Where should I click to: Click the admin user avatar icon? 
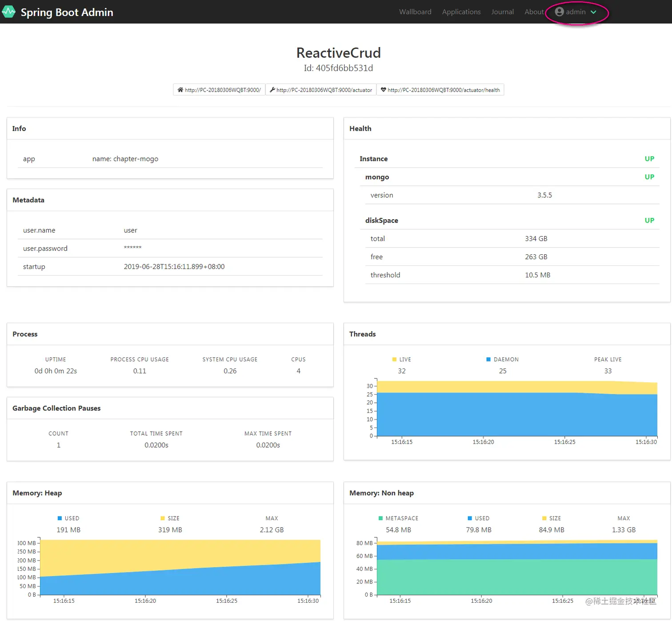tap(559, 12)
